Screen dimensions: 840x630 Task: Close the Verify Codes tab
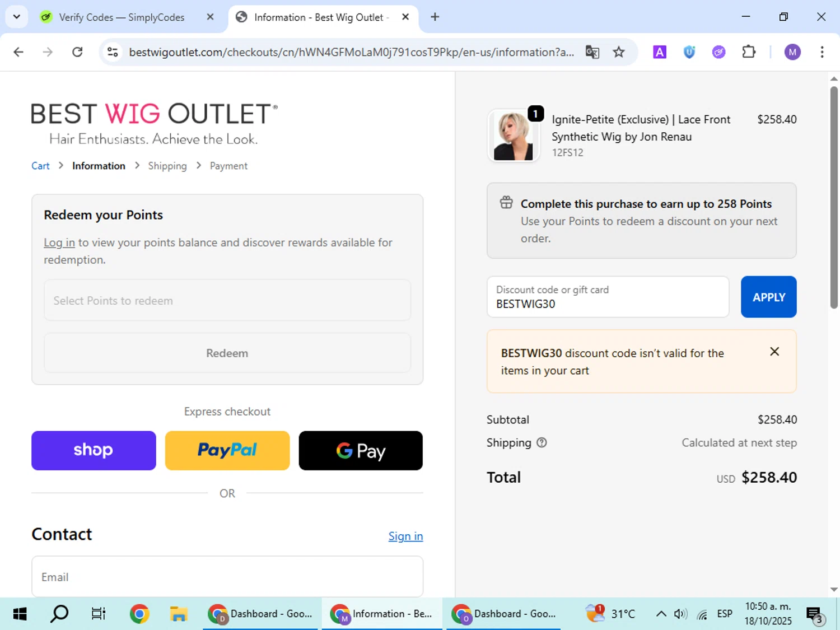[x=210, y=17]
